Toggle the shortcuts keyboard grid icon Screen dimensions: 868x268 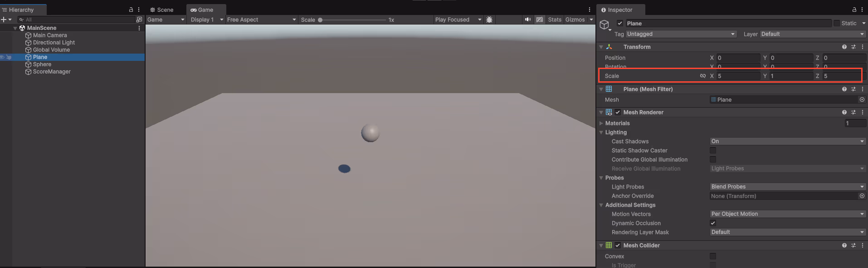(x=539, y=20)
